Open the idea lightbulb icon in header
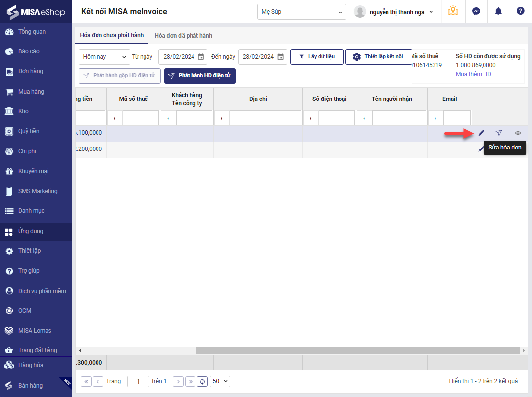This screenshot has height=397, width=532. (453, 11)
